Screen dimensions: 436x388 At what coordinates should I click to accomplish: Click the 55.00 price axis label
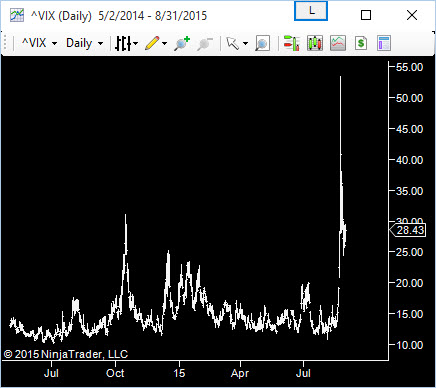[409, 67]
